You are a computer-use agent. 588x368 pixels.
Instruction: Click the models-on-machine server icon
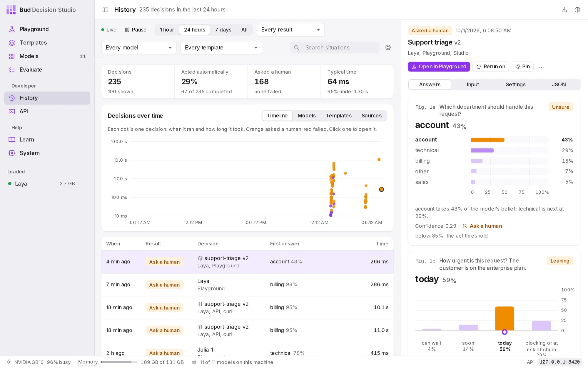[194, 362]
